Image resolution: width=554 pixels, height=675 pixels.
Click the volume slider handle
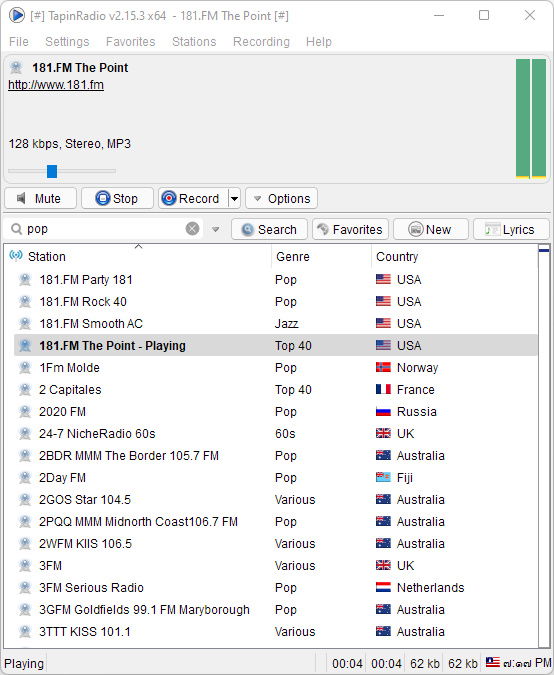click(52, 171)
